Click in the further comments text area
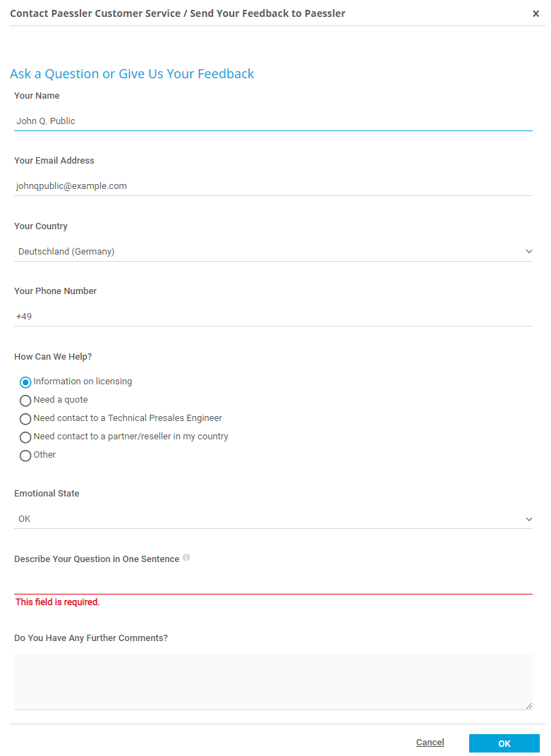 coord(273,681)
